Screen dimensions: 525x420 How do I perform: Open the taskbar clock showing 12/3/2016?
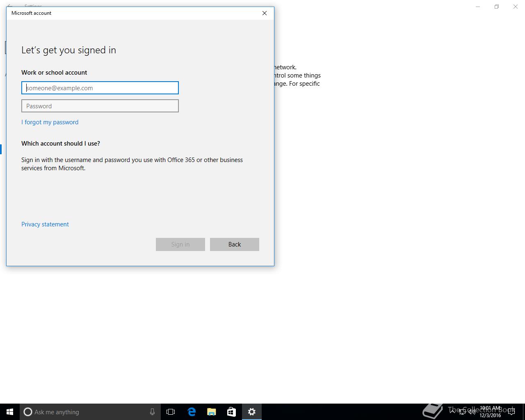[490, 412]
